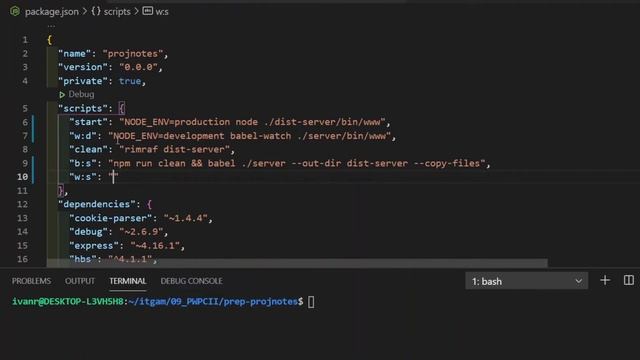This screenshot has height=360, width=640.
Task: Click line number 10 in gutter
Action: pos(22,177)
